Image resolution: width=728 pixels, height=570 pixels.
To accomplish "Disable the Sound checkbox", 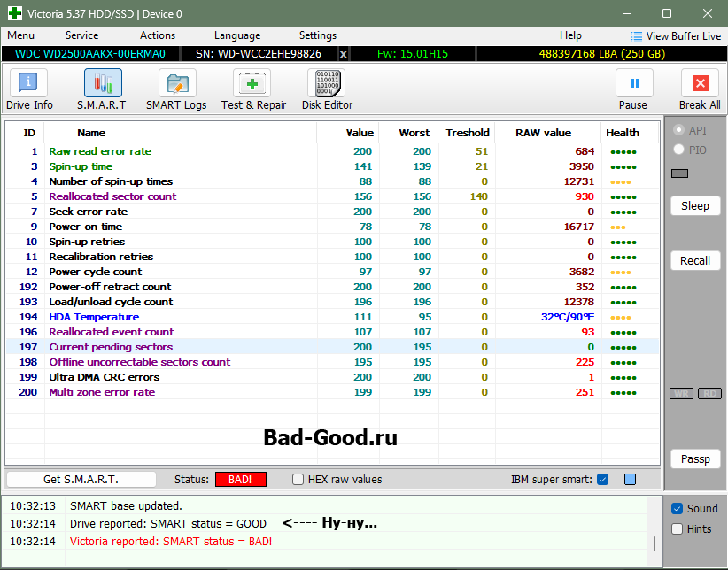I will 678,509.
